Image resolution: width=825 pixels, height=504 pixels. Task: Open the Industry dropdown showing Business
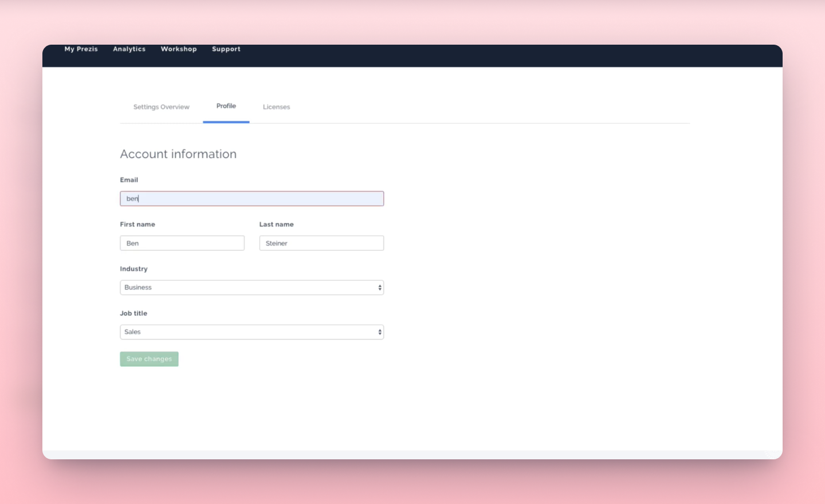click(x=252, y=287)
